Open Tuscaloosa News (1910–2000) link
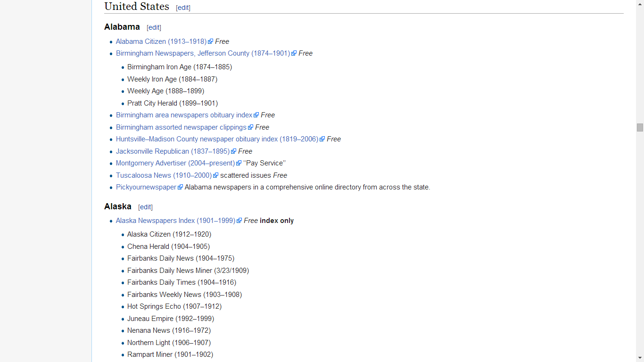644x362 pixels. point(164,175)
